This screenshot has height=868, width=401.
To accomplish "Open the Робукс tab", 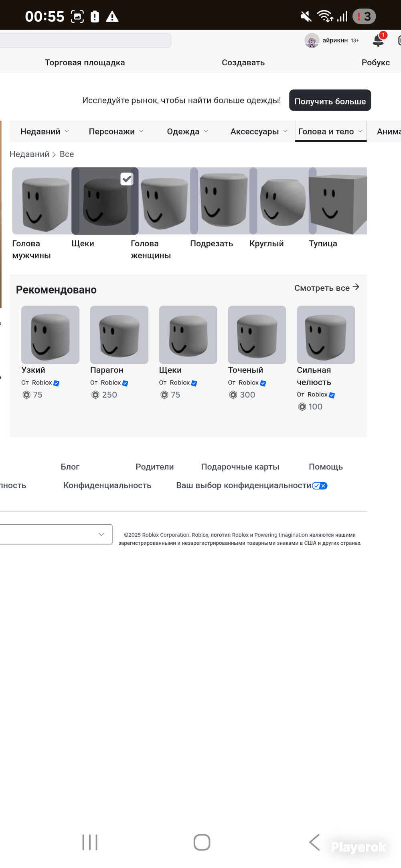I will click(376, 62).
